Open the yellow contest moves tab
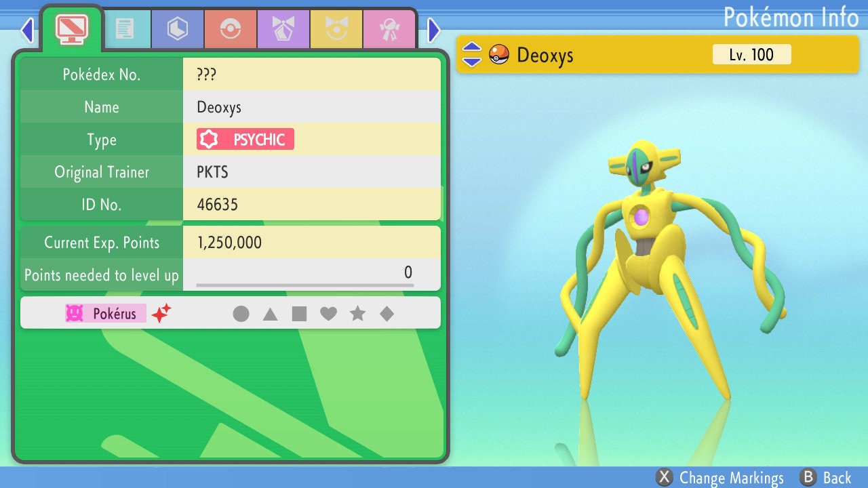Image resolution: width=868 pixels, height=488 pixels. 336,28
